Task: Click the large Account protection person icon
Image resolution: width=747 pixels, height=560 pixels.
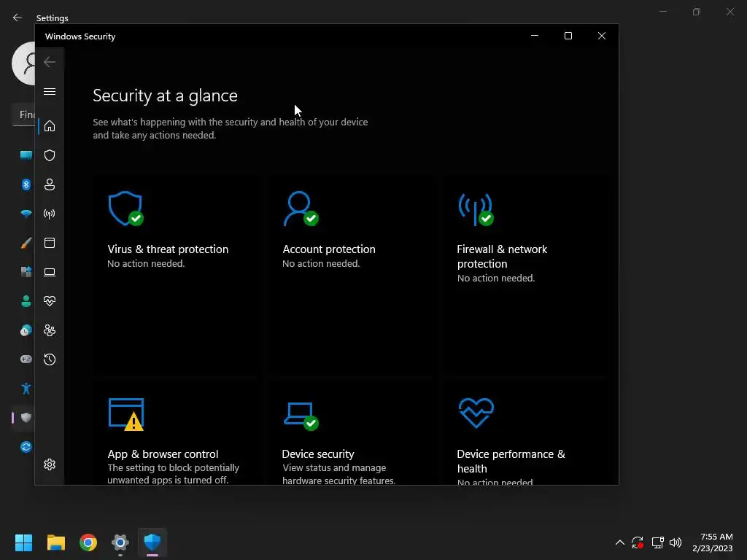Action: click(301, 208)
